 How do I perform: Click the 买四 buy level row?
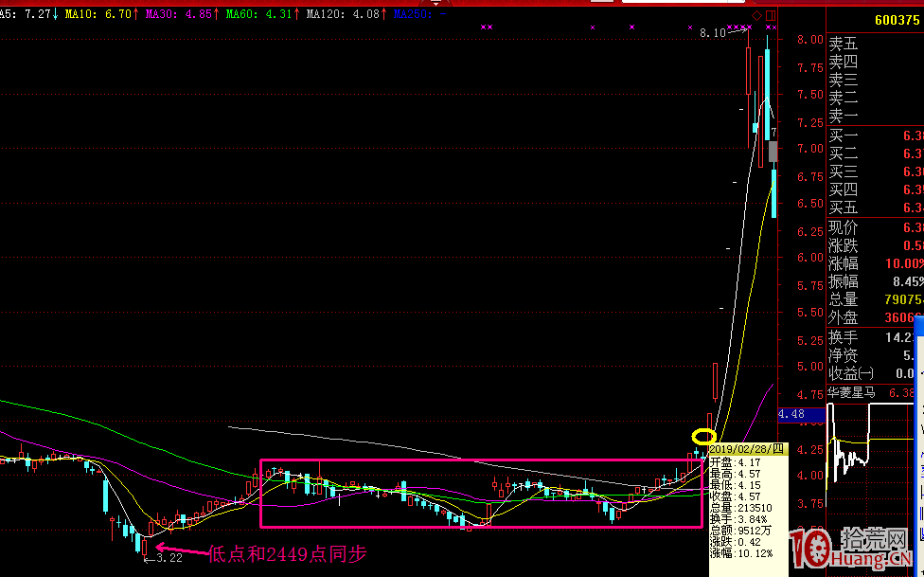(x=875, y=190)
